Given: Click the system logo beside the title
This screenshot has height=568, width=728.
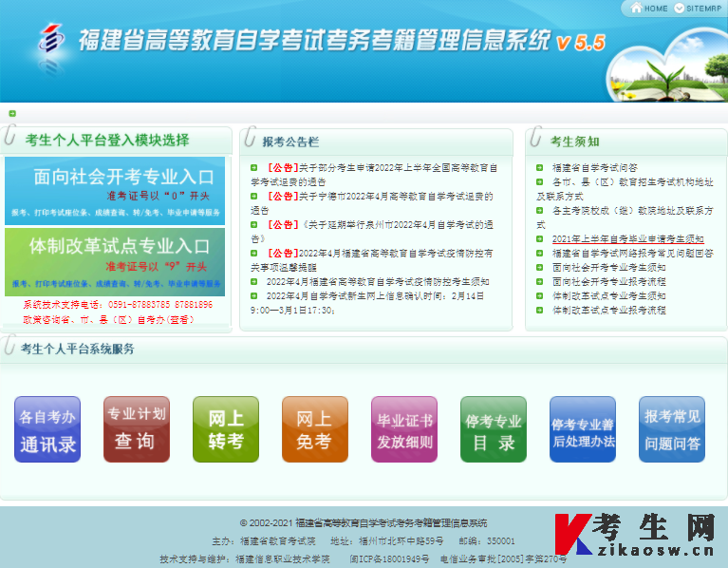Looking at the screenshot, I should [51, 38].
